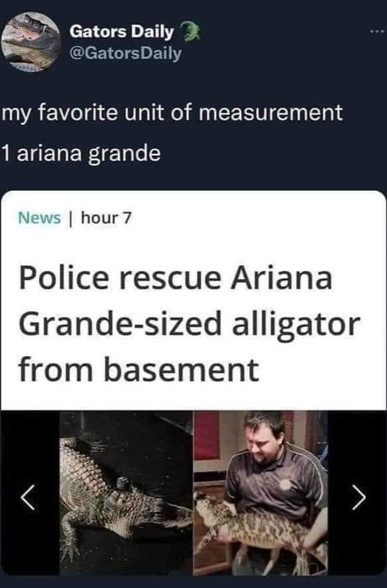Viewport: 387px width, 588px height.
Task: Click "Grande-sized alligator" headline line
Action: coord(190,324)
